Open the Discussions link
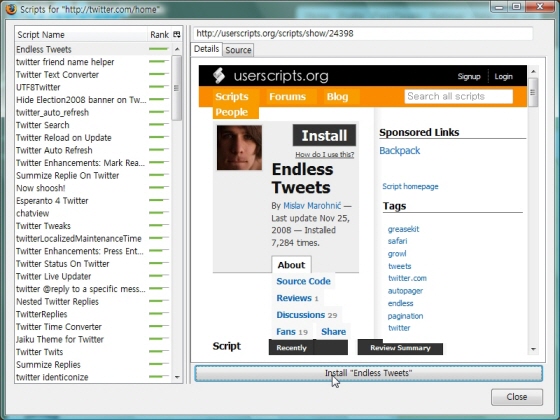Screen dimensions: 560x420 click(300, 315)
